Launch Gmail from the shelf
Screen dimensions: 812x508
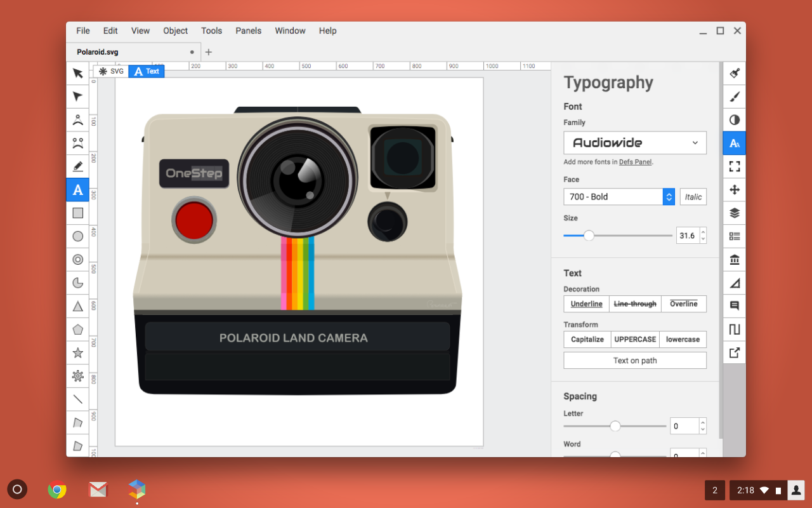coord(98,490)
